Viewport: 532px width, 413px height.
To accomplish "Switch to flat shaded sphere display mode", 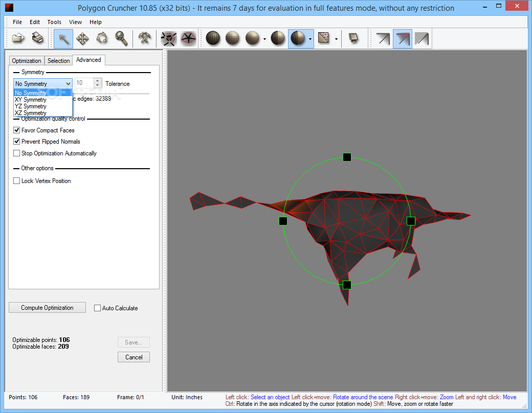I will click(232, 38).
